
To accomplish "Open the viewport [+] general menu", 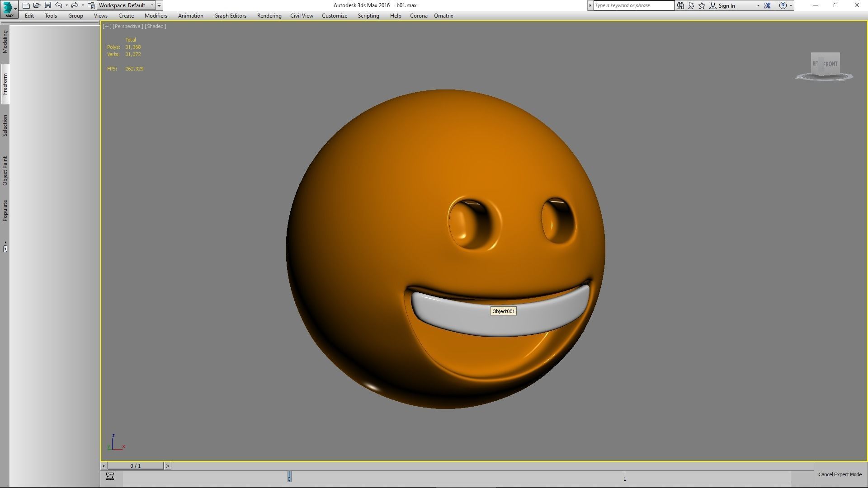I will pyautogui.click(x=107, y=26).
